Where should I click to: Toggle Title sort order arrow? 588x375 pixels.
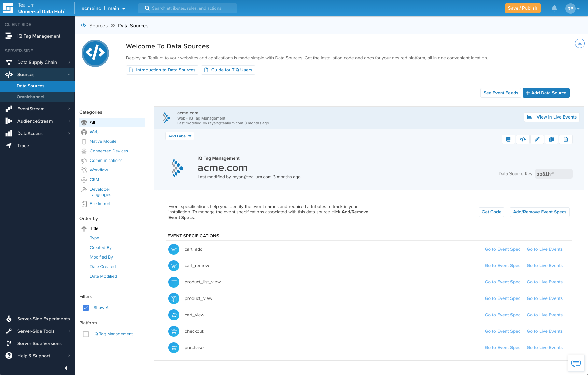click(x=84, y=229)
